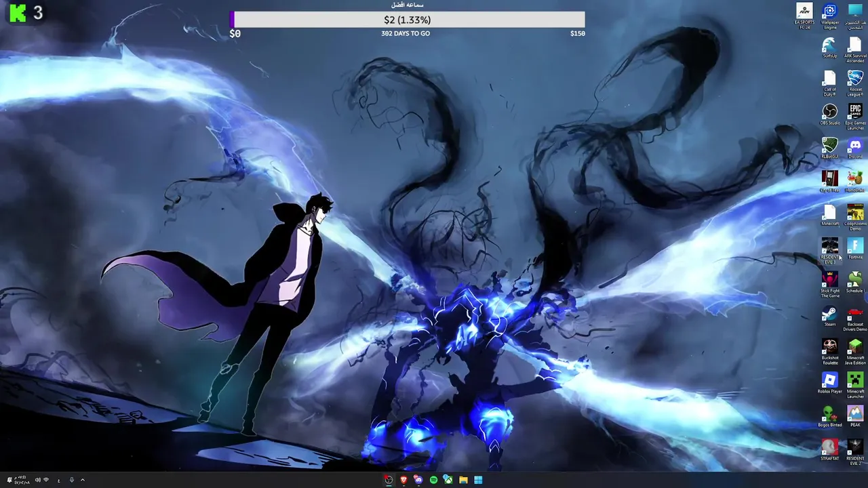Select the Roblox Player desktop shortcut
The image size is (868, 488).
(x=830, y=382)
